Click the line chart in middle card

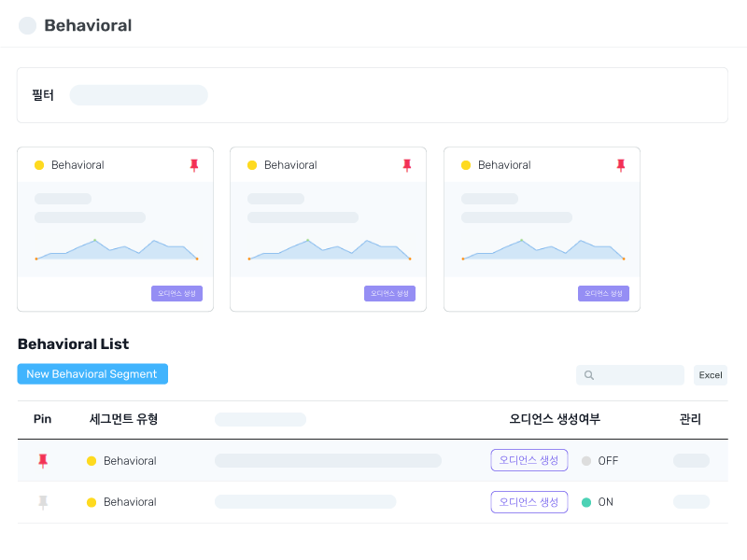pos(329,250)
